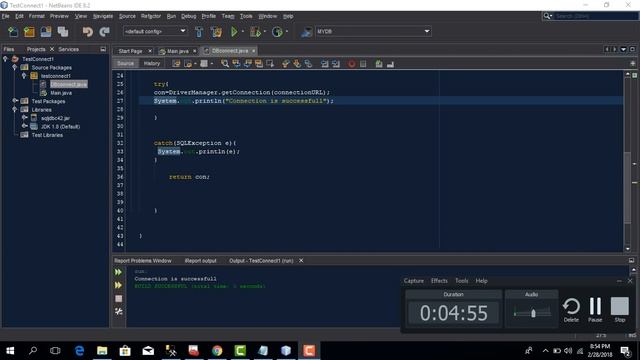Click the database connection icon beside MYDB
640x360 pixels.
pyautogui.click(x=306, y=32)
